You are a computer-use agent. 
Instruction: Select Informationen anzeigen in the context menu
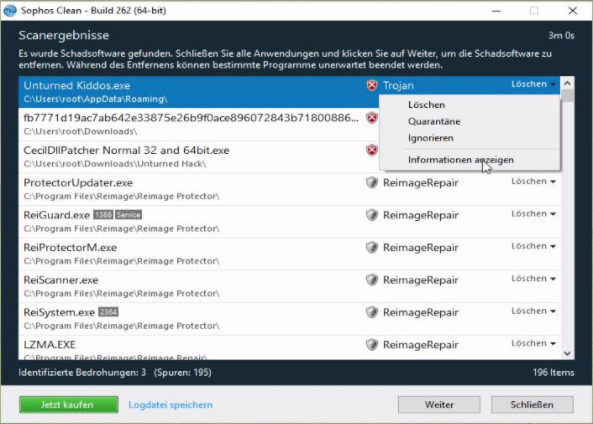point(469,160)
